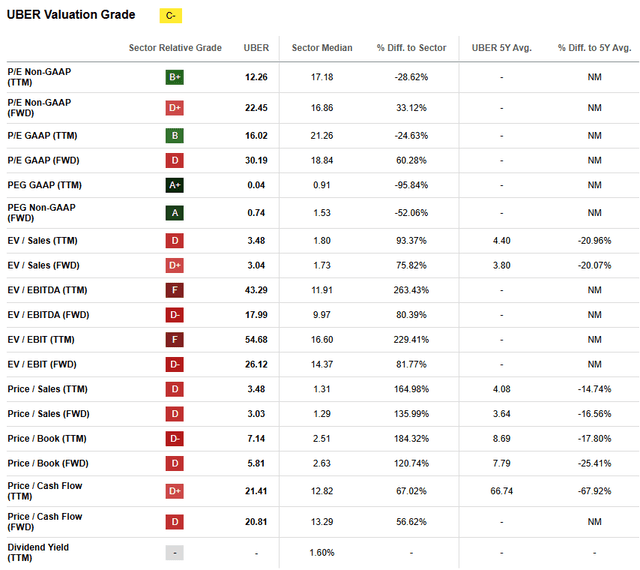The image size is (640, 570).
Task: Select the Price / Sales (FWD) row label
Action: 49,414
